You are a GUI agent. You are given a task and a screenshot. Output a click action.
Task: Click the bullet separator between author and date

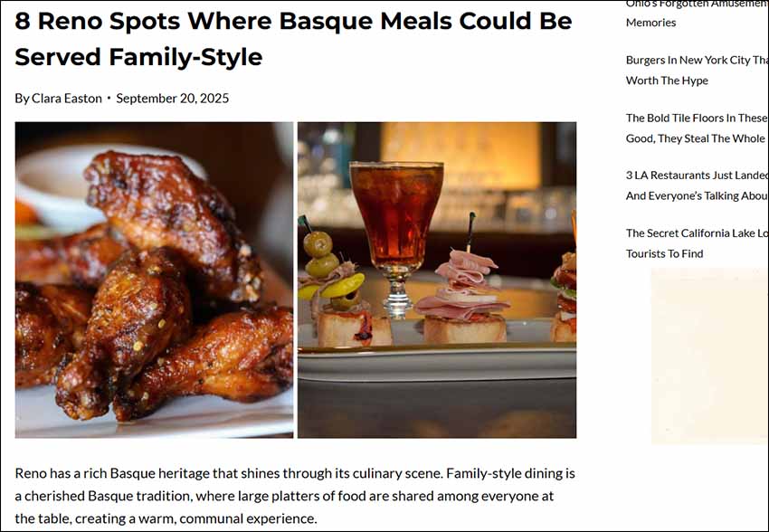(x=109, y=98)
